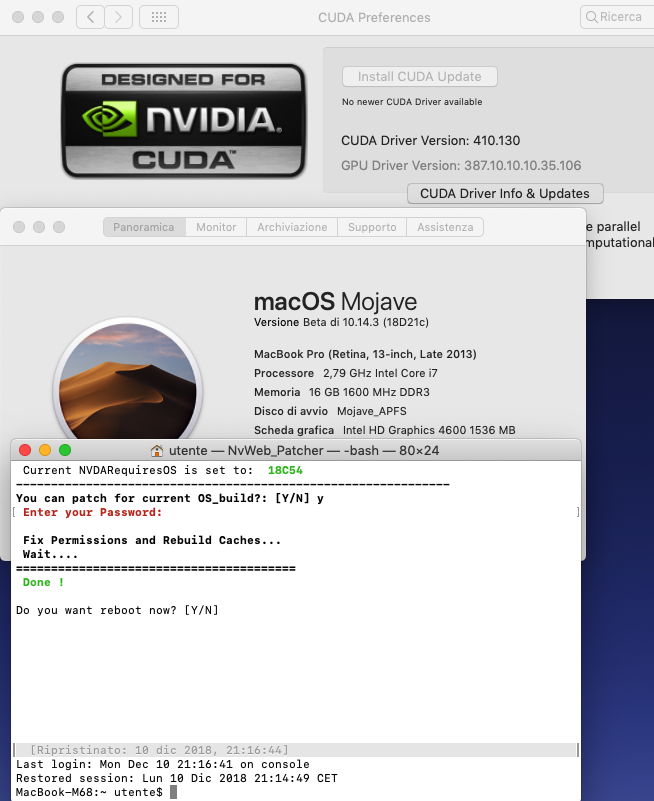Click the 'macOS Mojave' heading
Viewport: 654px width, 801px height.
335,301
